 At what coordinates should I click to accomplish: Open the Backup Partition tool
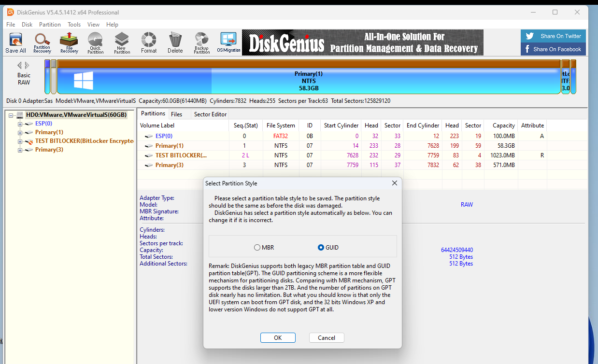[201, 43]
